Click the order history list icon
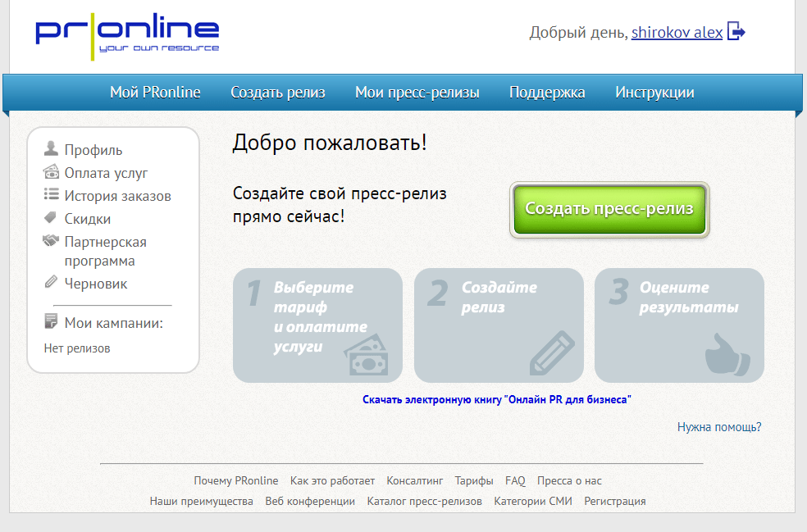 (51, 196)
